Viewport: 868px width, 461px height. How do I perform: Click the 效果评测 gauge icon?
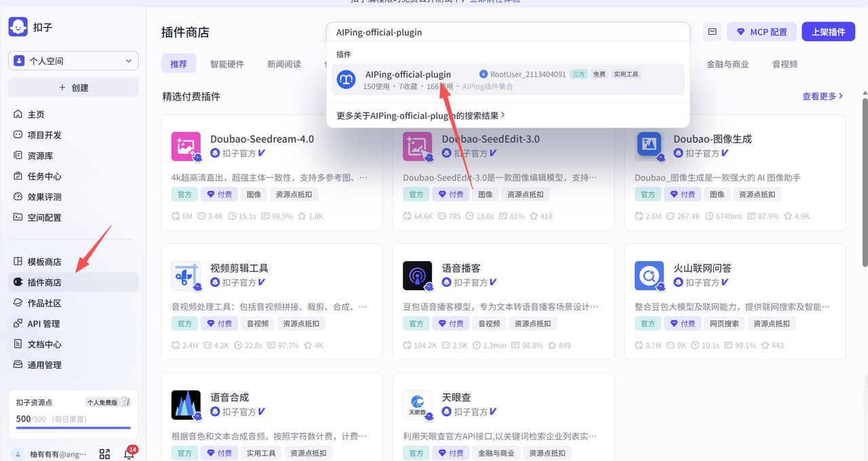(x=18, y=197)
